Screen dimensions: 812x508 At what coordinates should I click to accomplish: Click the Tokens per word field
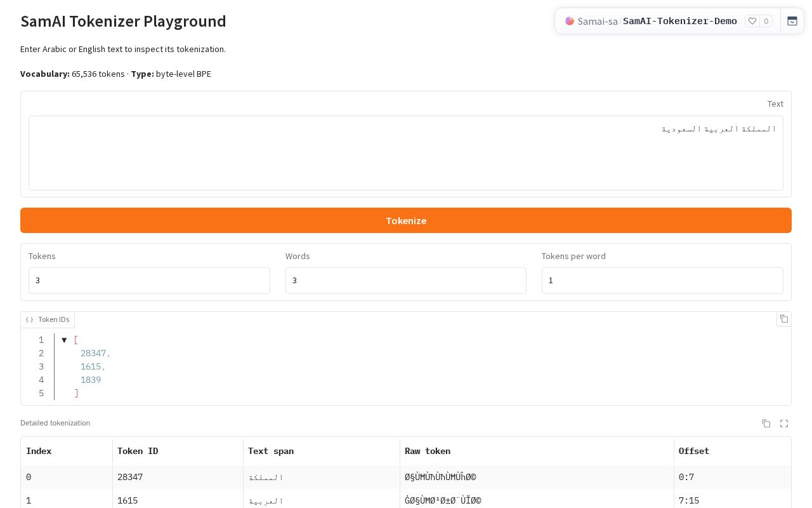click(x=662, y=281)
